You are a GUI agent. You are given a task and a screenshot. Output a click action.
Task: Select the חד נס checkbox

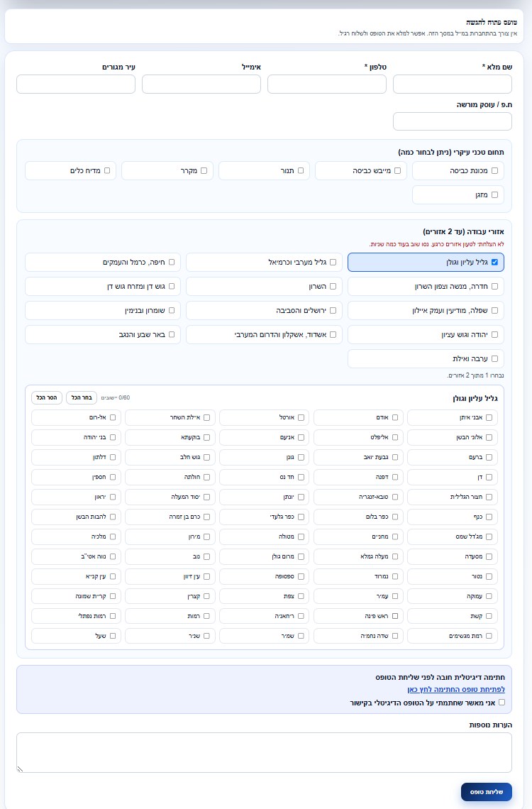pyautogui.click(x=301, y=478)
